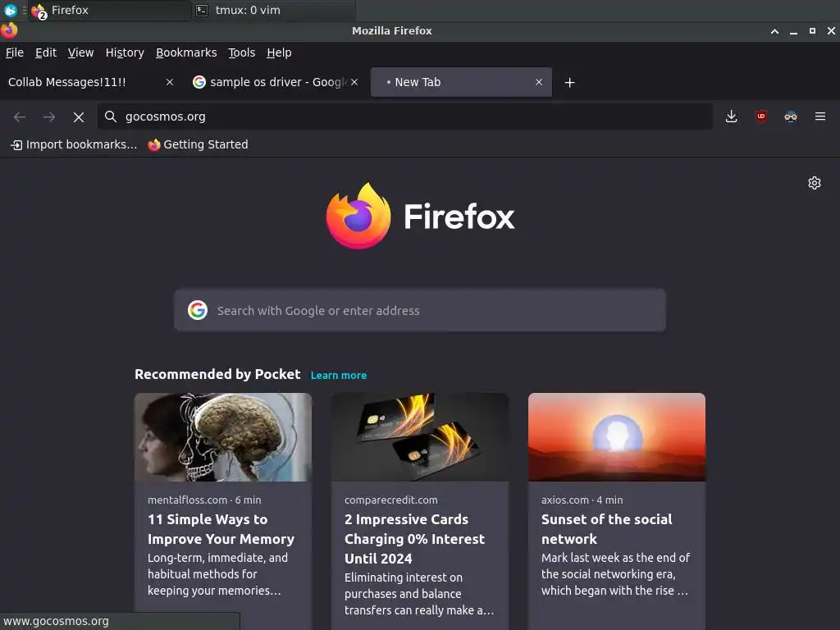Go forward with the forward arrow
This screenshot has width=840, height=630.
49,116
